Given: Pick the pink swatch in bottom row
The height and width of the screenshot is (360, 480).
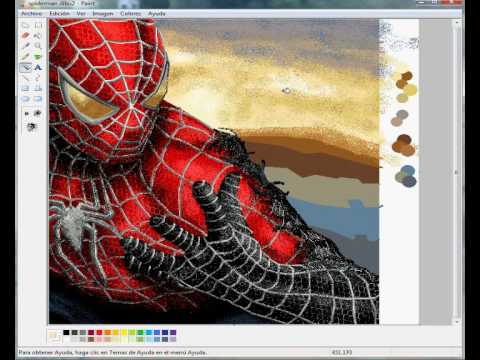Looking at the screenshot, I should coord(99,339).
